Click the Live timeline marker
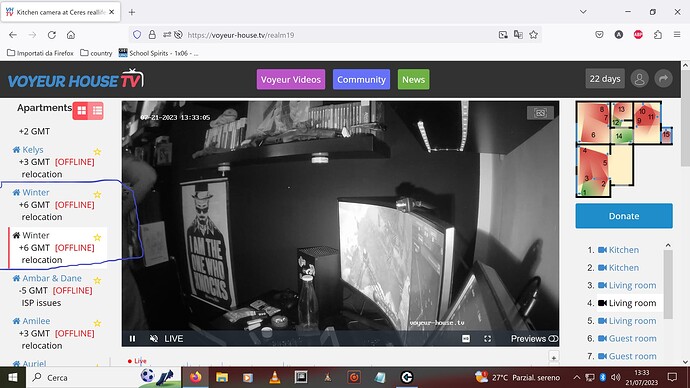Image resolution: width=690 pixels, height=388 pixels. pos(137,361)
